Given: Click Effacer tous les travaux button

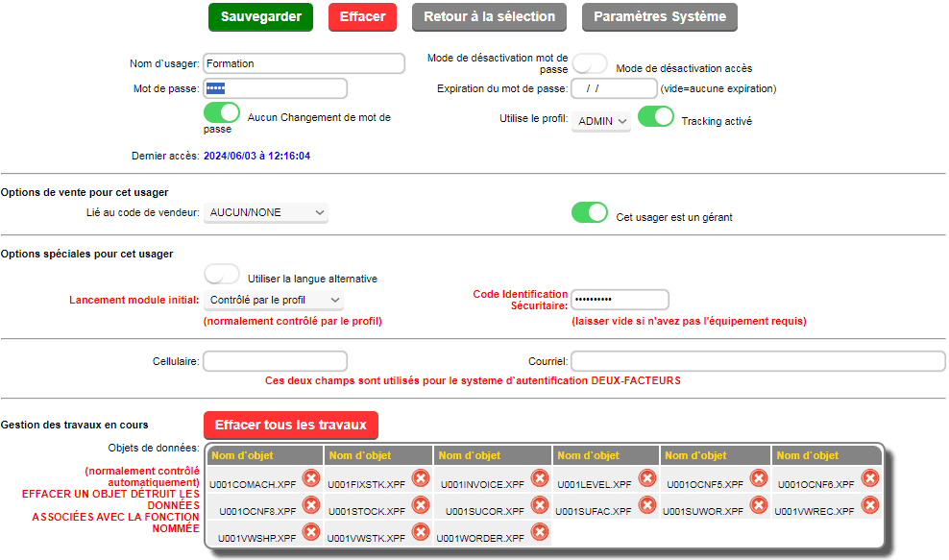Looking at the screenshot, I should pyautogui.click(x=291, y=425).
